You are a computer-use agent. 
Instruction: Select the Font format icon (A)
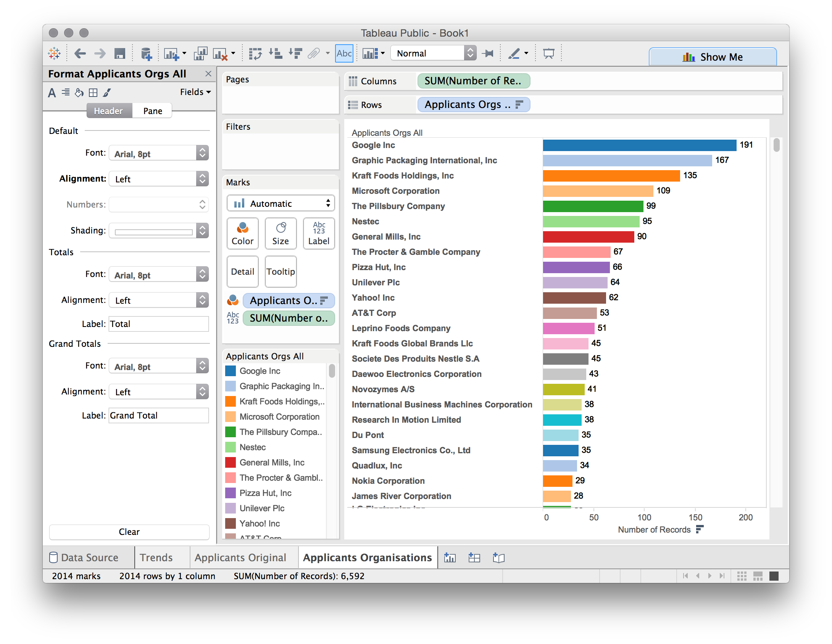(52, 93)
